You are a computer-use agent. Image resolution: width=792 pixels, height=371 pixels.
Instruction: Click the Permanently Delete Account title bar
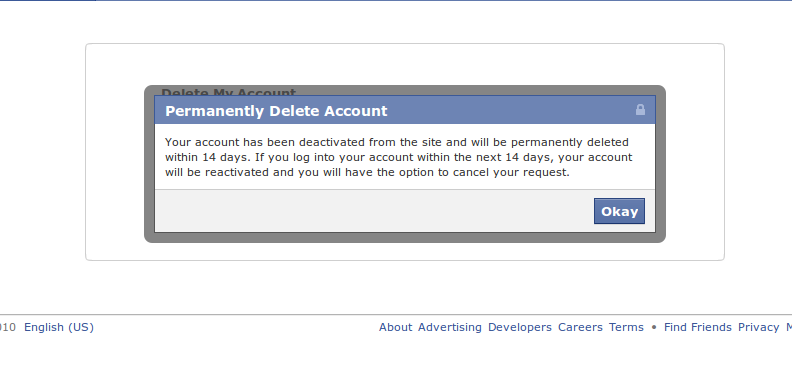tap(405, 110)
